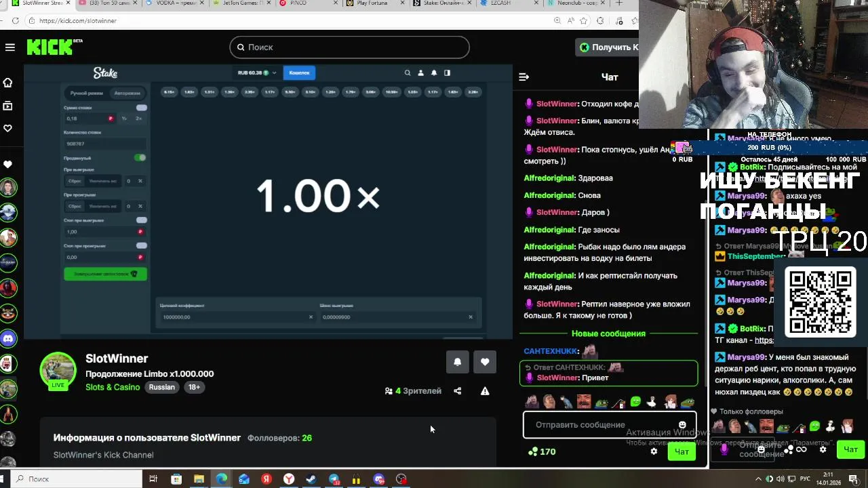The image size is (868, 488).
Task: Enable notifications bell for SlotWinner
Action: coord(457,362)
